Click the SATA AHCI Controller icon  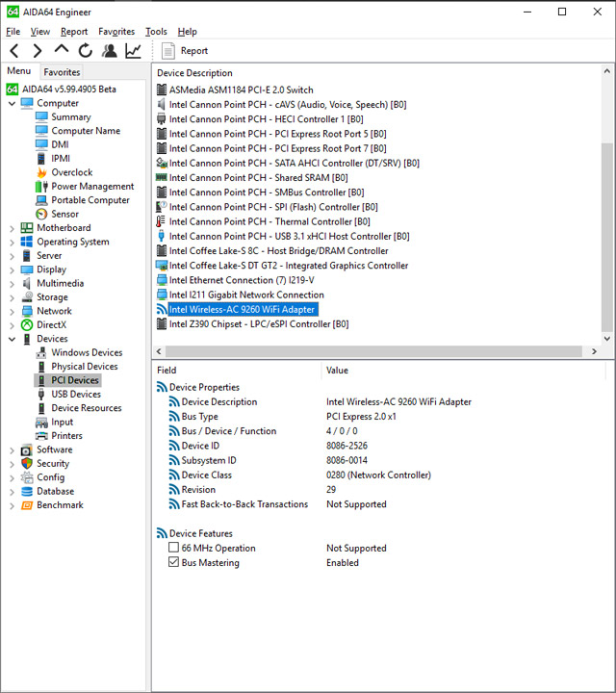click(162, 163)
